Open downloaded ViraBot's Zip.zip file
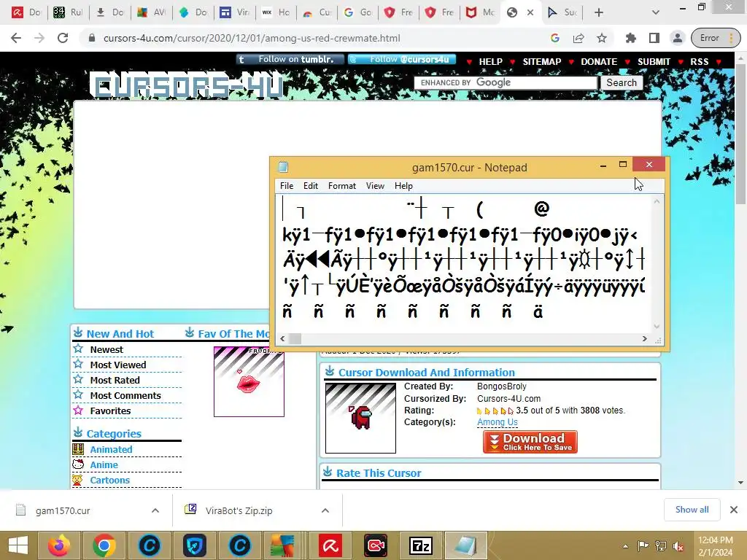Screen dimensions: 747x560 (239, 510)
